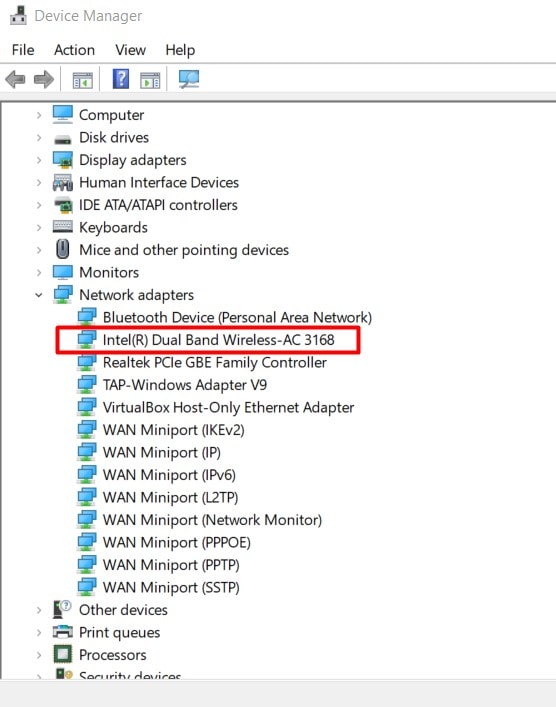Select Intel(R) Dual Band Wireless-AC 3168
The image size is (556, 707).
pos(218,340)
